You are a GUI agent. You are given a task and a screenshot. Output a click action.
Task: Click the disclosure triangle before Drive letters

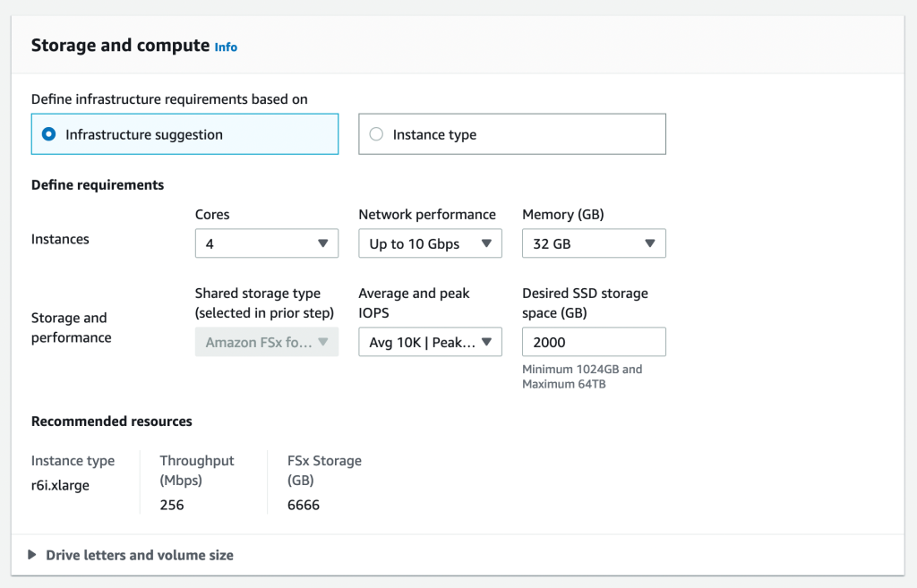[x=32, y=555]
